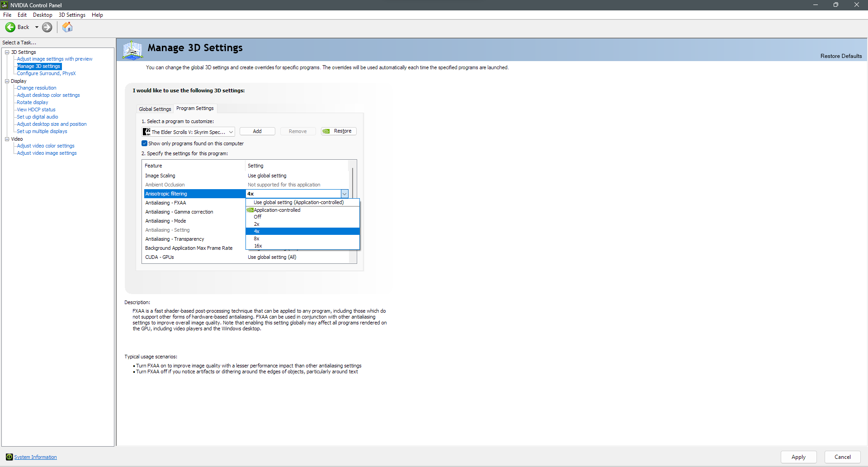868x467 pixels.
Task: Click the System Information icon
Action: click(9, 457)
